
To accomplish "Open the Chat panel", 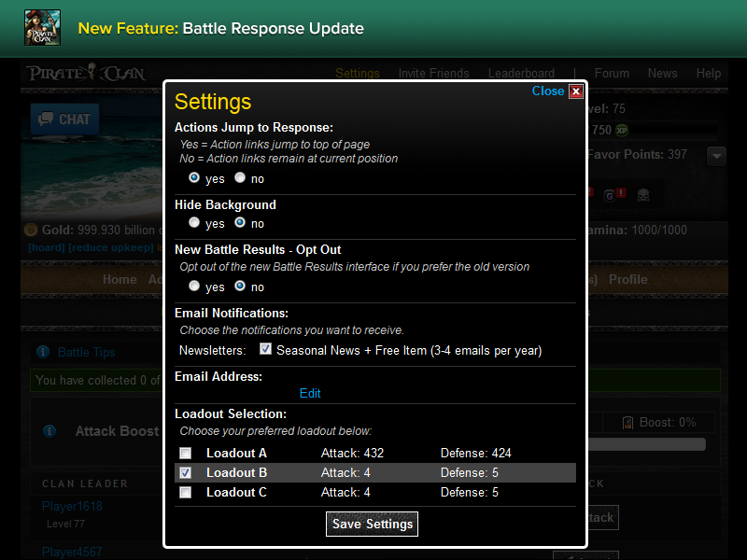I will pyautogui.click(x=64, y=119).
